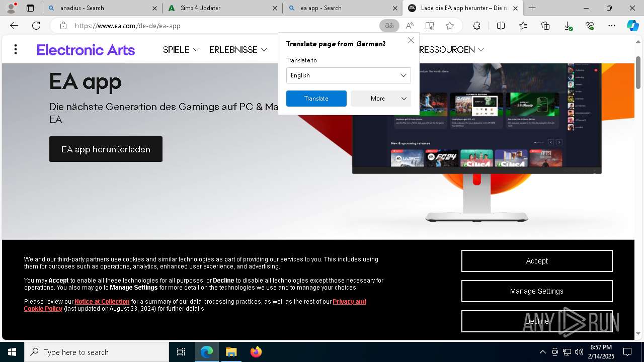644x362 pixels.
Task: Expand the ERLEBNISSE menu
Action: coord(238,49)
